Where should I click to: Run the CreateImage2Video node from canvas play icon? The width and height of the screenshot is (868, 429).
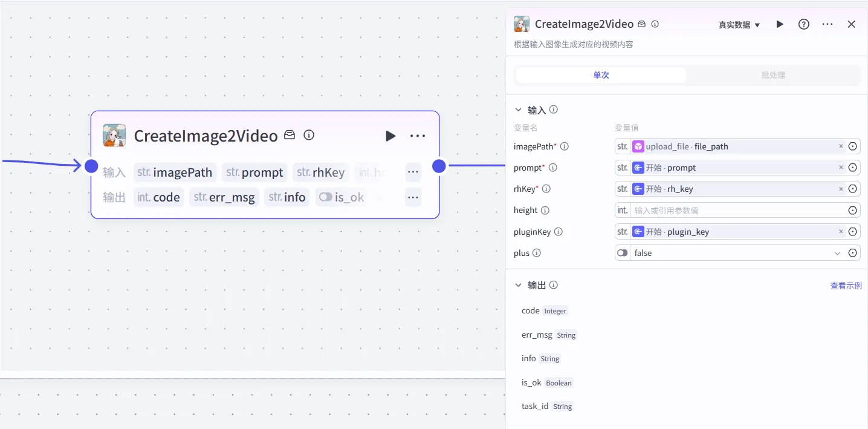point(390,136)
